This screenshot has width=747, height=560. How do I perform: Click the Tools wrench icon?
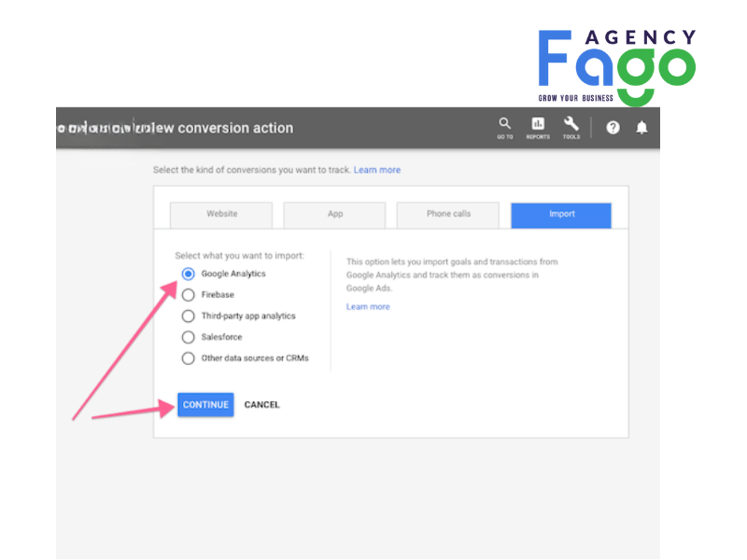571,124
